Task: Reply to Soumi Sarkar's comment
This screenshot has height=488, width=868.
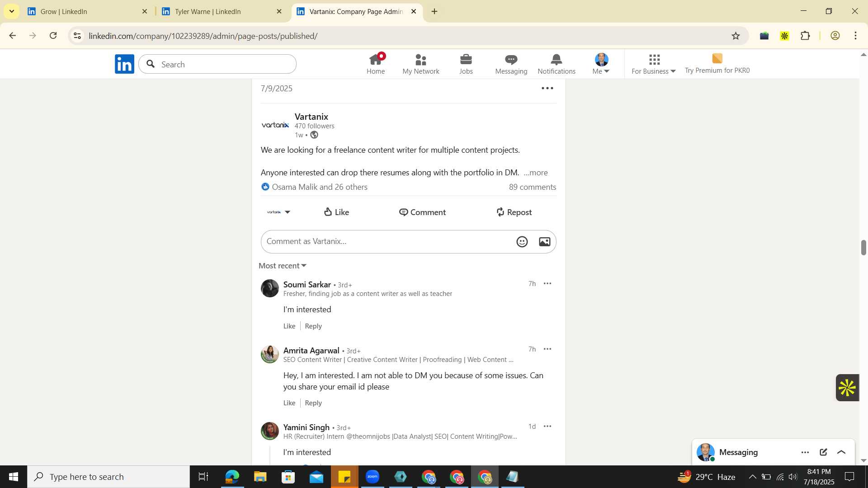Action: tap(313, 326)
